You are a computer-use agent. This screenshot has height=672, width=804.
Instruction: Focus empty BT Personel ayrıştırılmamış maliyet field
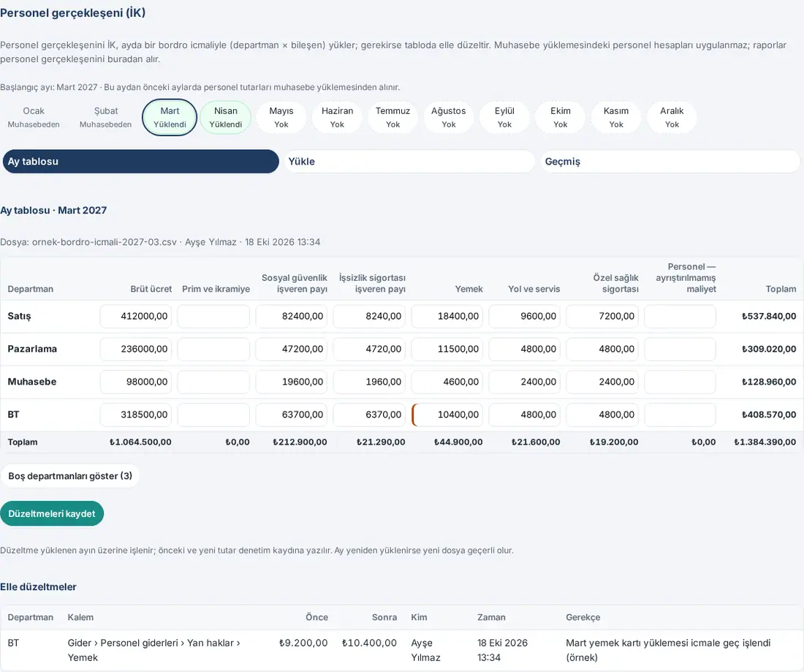click(x=680, y=415)
